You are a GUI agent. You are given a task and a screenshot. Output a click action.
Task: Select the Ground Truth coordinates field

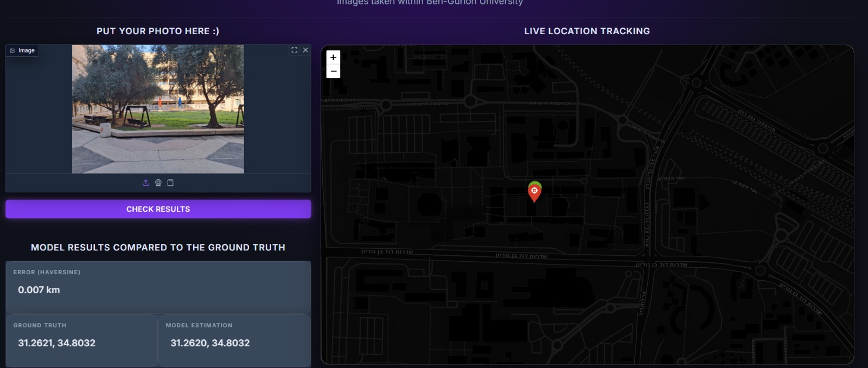coord(56,343)
